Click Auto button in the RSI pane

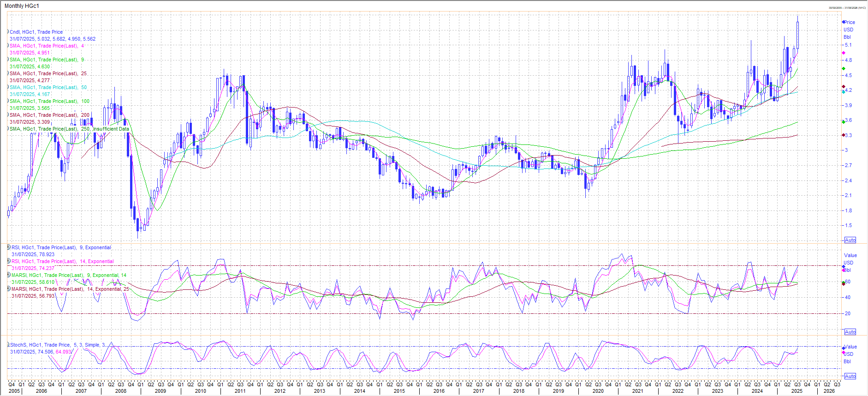pyautogui.click(x=850, y=332)
